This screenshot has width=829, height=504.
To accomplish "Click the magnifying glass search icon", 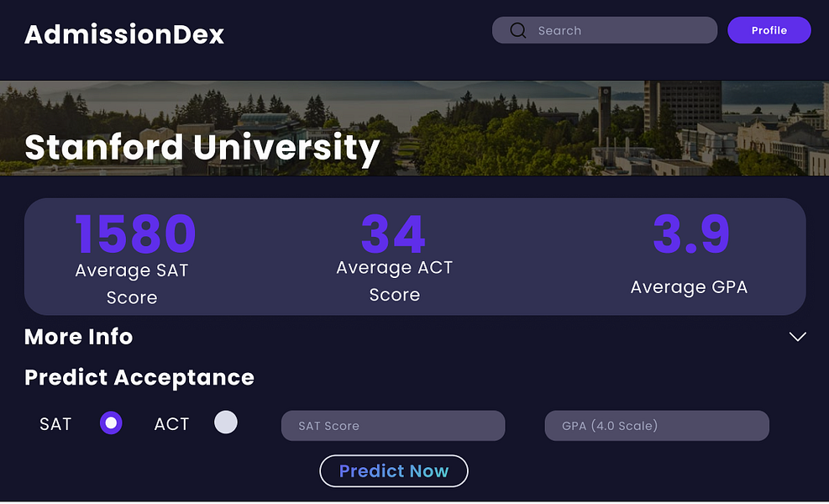I will 517,30.
